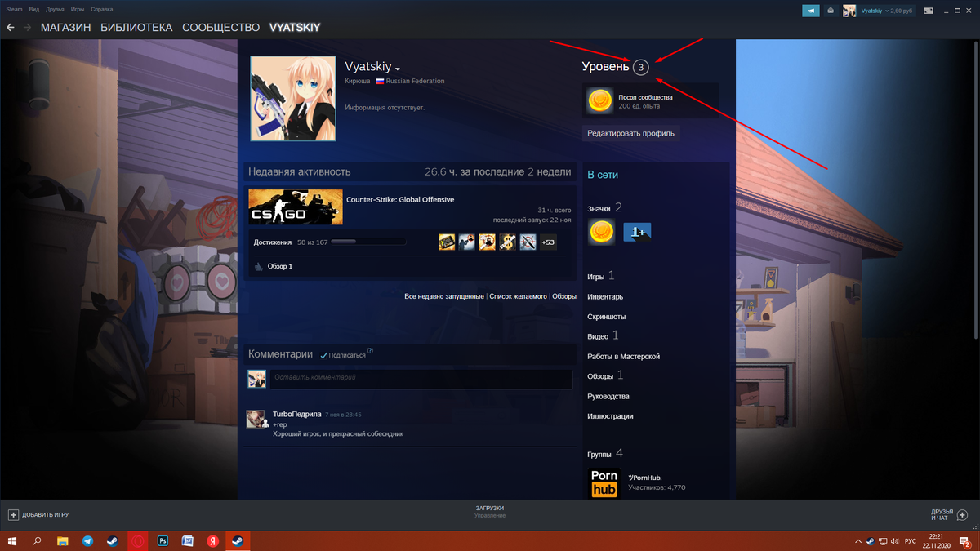980x551 pixels.
Task: Open Opera browser from the taskbar
Action: coord(138,541)
